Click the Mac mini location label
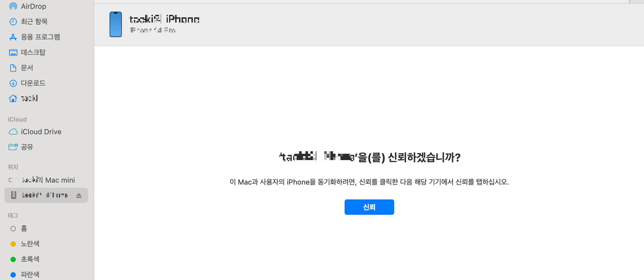Viewport: 644px width, 280px height. tap(48, 180)
